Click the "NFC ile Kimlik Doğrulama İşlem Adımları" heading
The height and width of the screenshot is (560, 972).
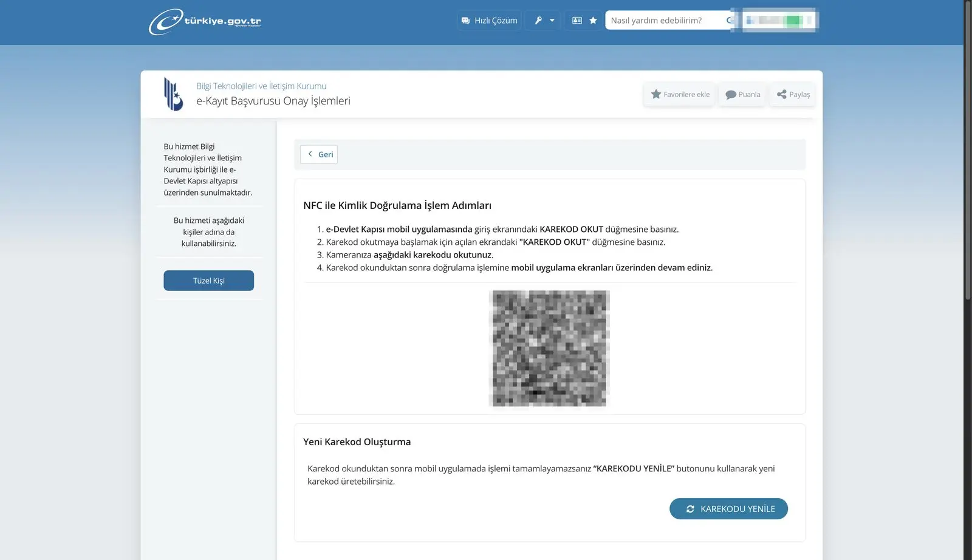[x=397, y=205]
